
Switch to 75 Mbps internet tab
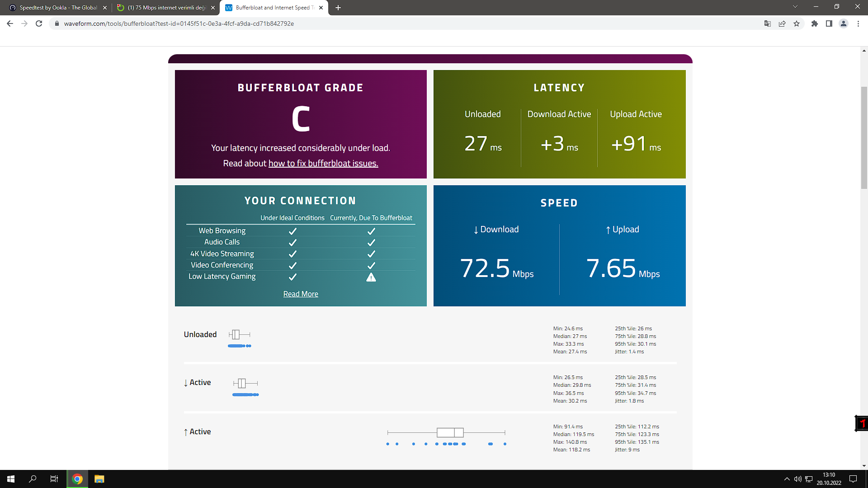point(166,8)
